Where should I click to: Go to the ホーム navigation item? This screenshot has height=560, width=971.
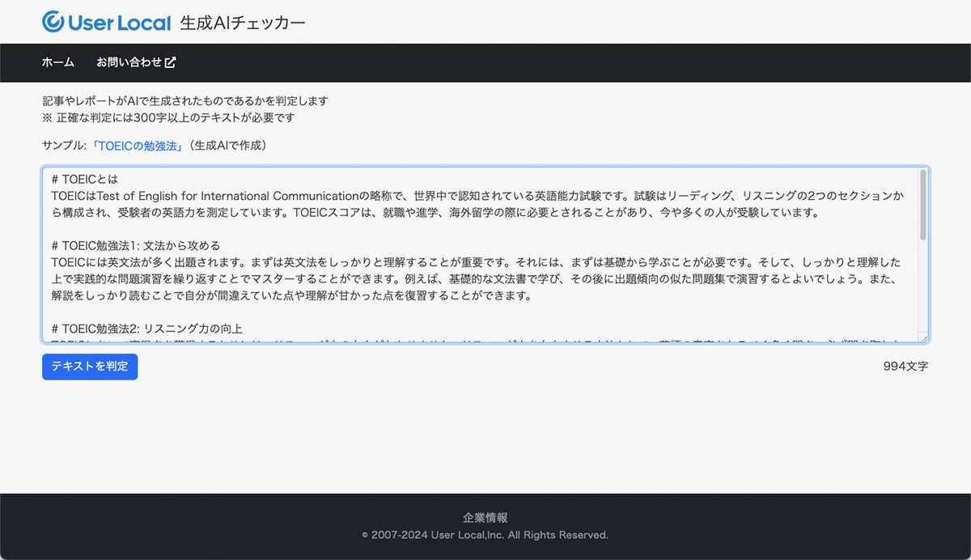pyautogui.click(x=58, y=62)
